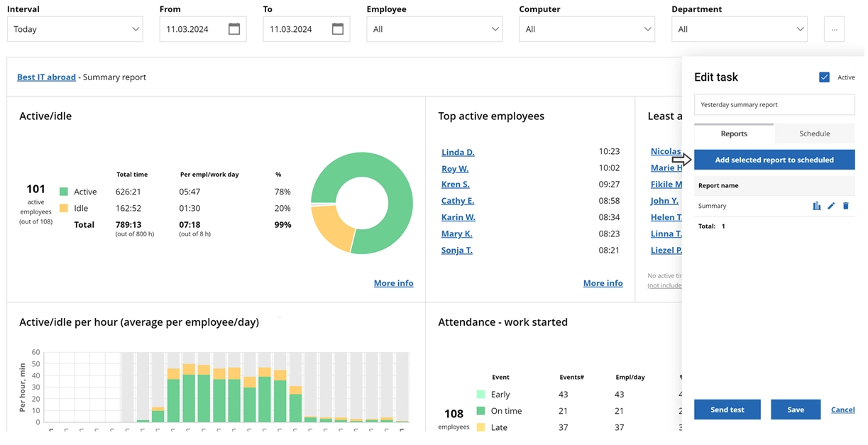Switch to the Schedule tab
Screen dimensions: 868x445
814,133
